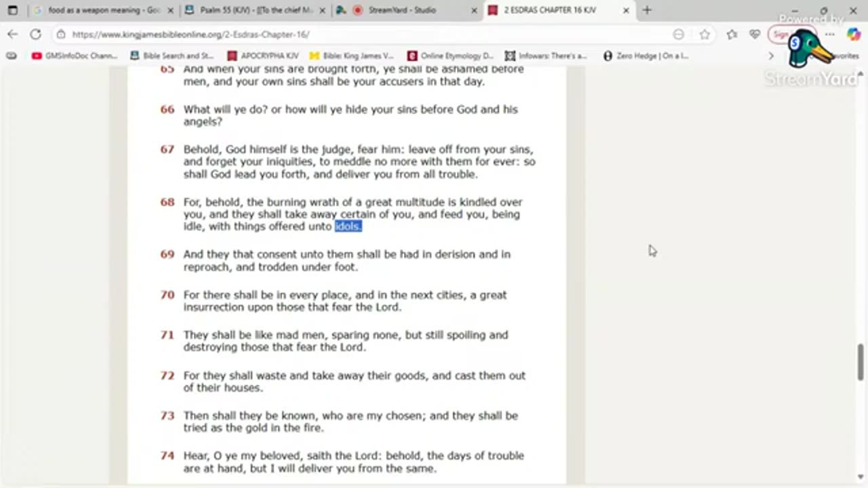Open the Copilot sidebar icon

[854, 34]
